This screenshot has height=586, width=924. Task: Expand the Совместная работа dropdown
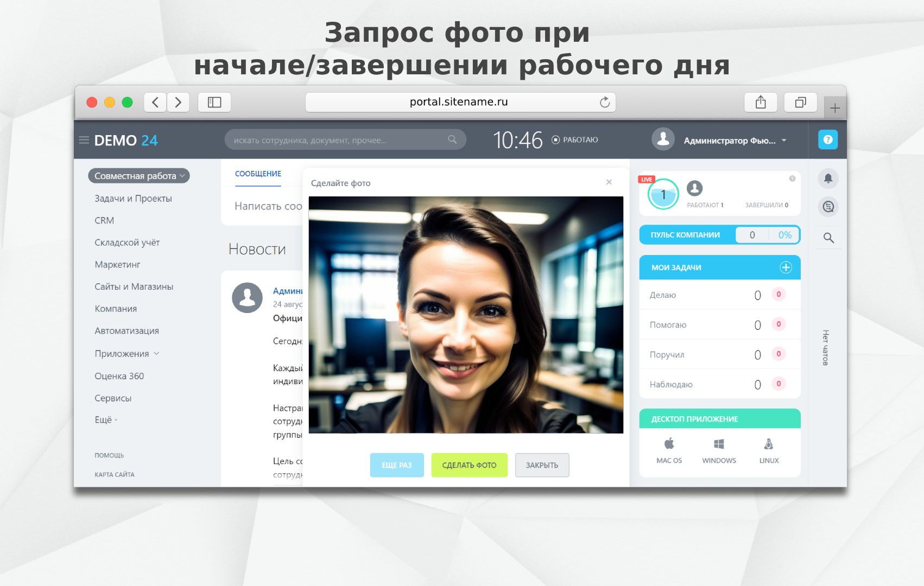139,176
